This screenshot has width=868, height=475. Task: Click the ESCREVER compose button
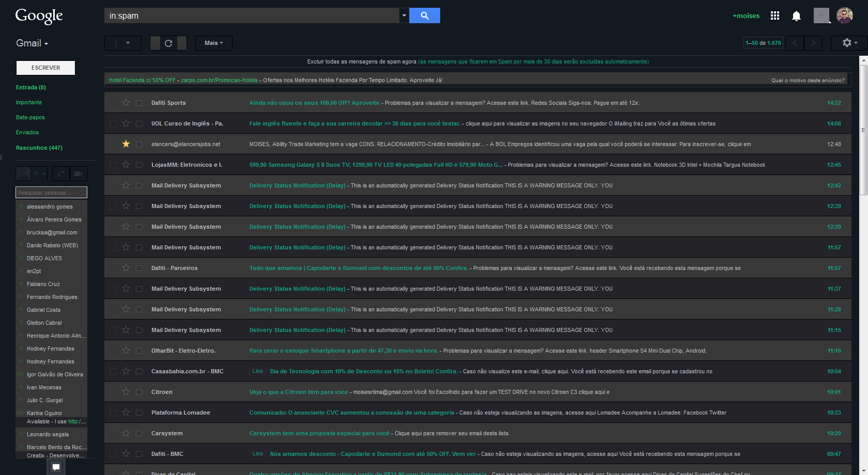tap(45, 68)
